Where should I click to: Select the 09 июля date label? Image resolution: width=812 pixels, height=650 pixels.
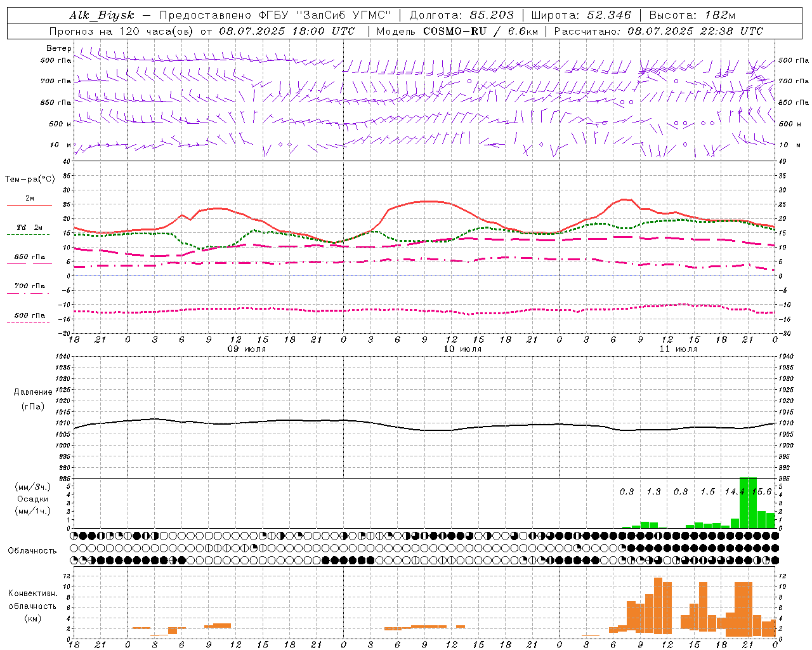point(247,348)
